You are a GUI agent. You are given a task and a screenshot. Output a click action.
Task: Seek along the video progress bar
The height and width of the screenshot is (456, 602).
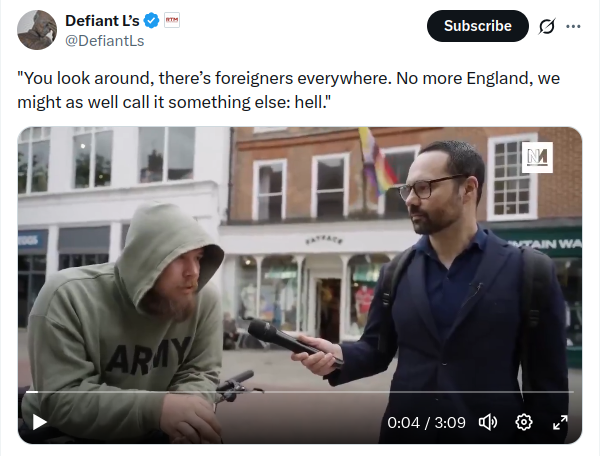coord(300,392)
